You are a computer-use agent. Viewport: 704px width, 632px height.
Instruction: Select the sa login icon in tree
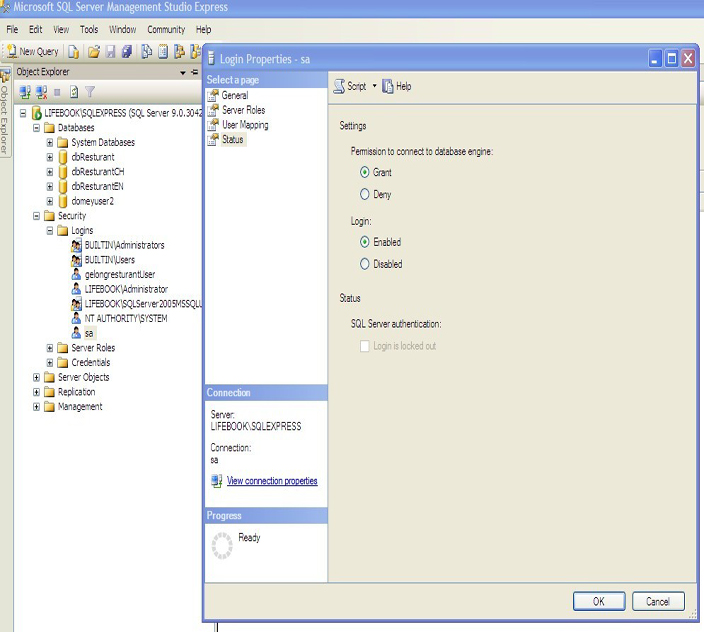click(x=76, y=333)
